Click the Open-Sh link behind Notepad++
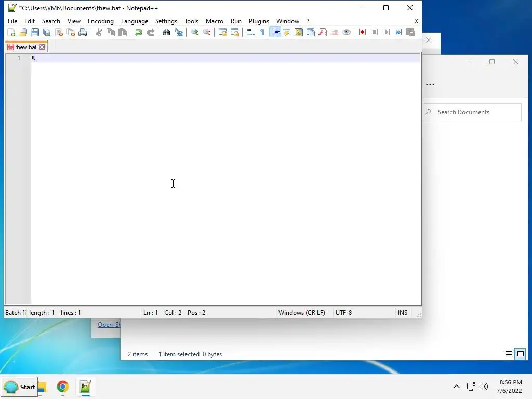The width and height of the screenshot is (532, 399). pyautogui.click(x=109, y=325)
